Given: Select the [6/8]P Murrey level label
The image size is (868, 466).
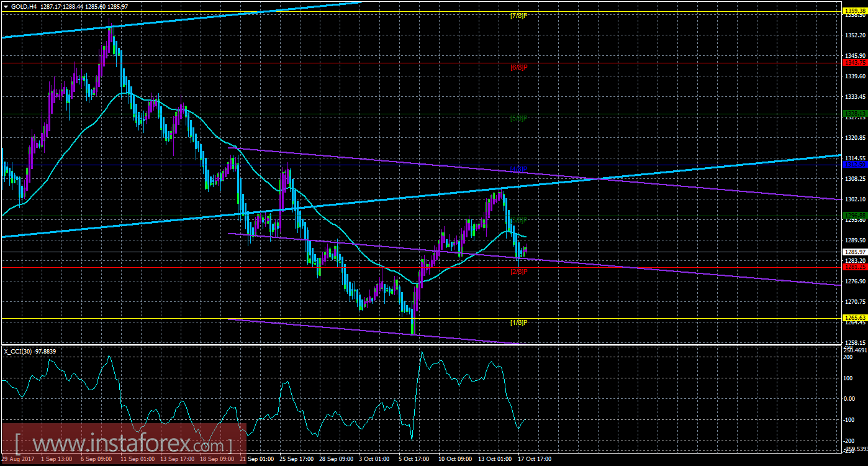Looking at the screenshot, I should point(518,66).
